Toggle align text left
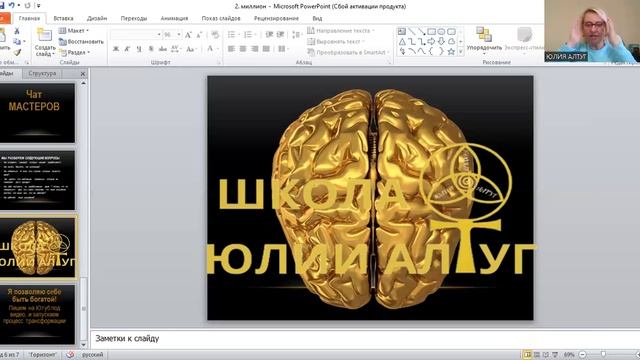 pyautogui.click(x=231, y=49)
